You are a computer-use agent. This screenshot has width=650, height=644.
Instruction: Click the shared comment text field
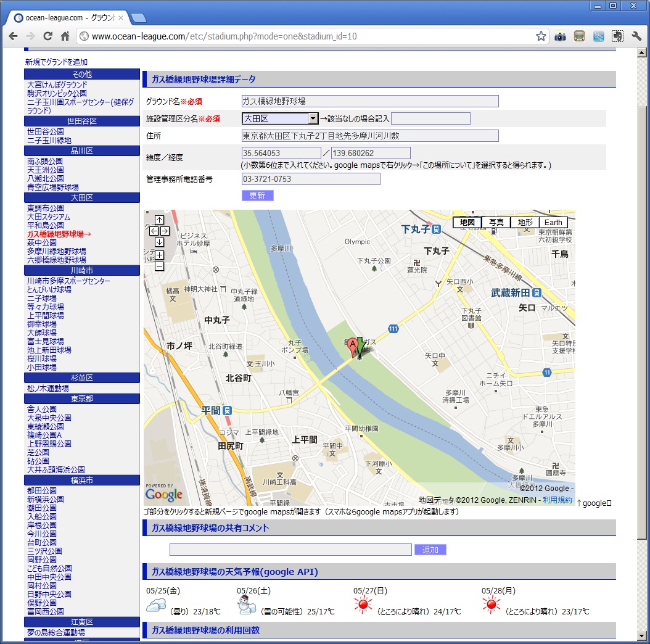coord(290,550)
